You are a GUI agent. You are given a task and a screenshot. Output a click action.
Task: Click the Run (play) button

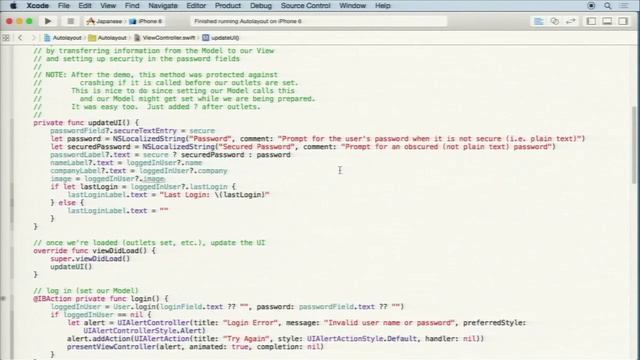[x=48, y=21]
